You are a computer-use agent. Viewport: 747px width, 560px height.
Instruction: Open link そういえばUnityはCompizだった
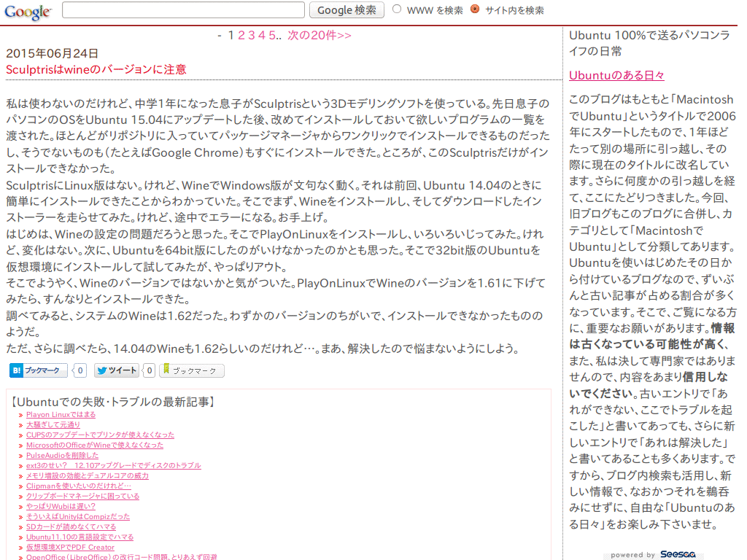pos(78,517)
